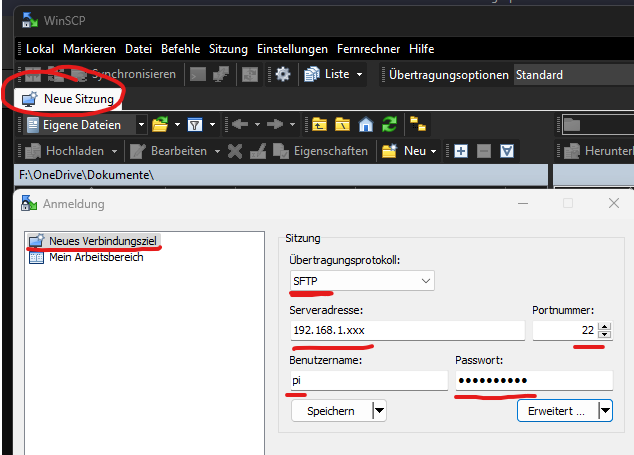This screenshot has width=634, height=455.
Task: Click the Speichern button
Action: [x=331, y=411]
